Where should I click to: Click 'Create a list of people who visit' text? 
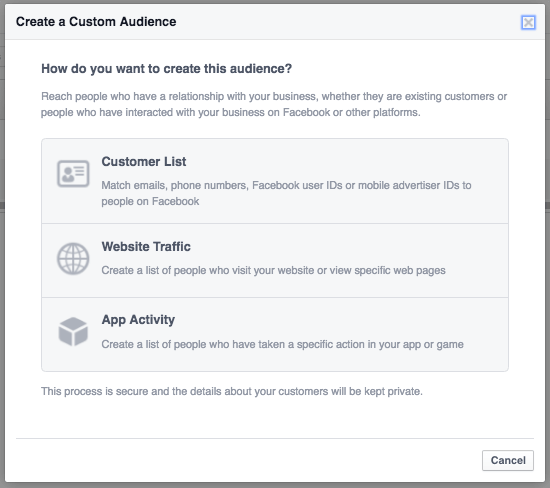165,270
